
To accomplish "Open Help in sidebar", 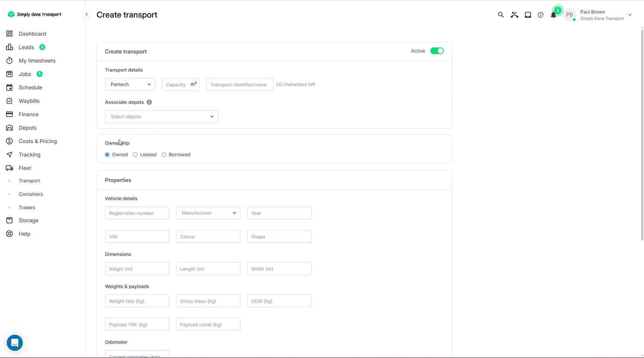I will (x=25, y=234).
